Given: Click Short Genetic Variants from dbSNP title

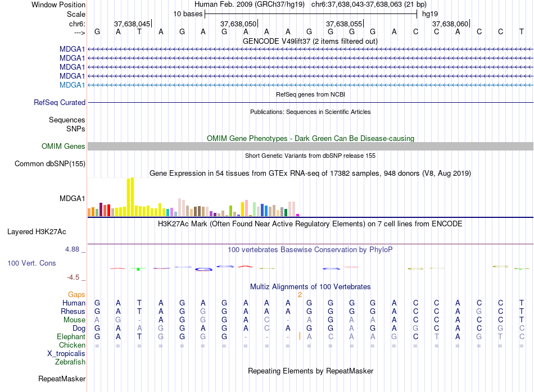Looking at the screenshot, I should coord(310,156).
